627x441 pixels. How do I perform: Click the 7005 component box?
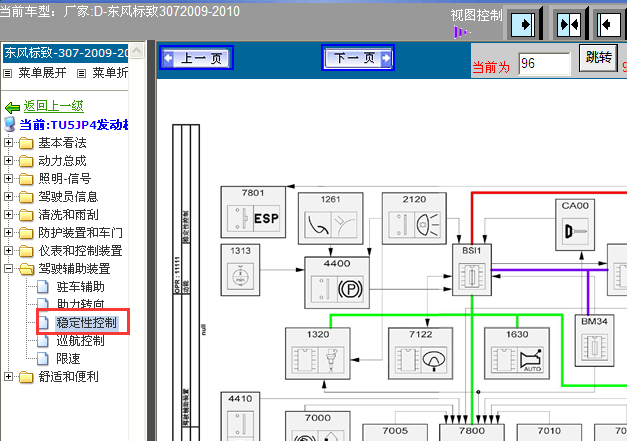(395, 433)
